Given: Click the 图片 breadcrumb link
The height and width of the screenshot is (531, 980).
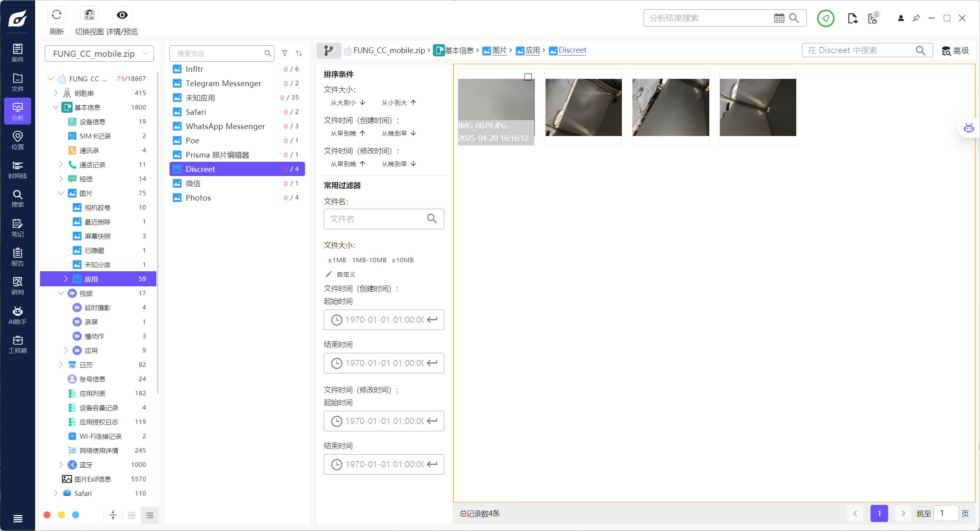Looking at the screenshot, I should coord(499,51).
